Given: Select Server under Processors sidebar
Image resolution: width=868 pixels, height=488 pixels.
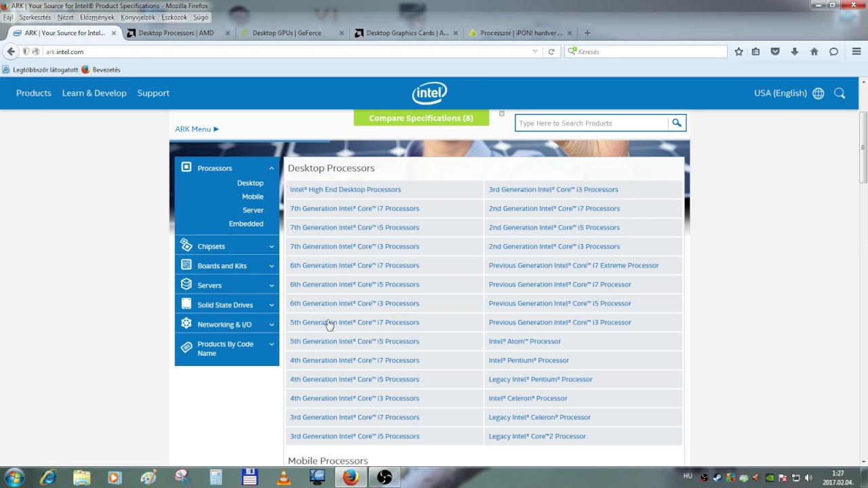Looking at the screenshot, I should tap(253, 210).
